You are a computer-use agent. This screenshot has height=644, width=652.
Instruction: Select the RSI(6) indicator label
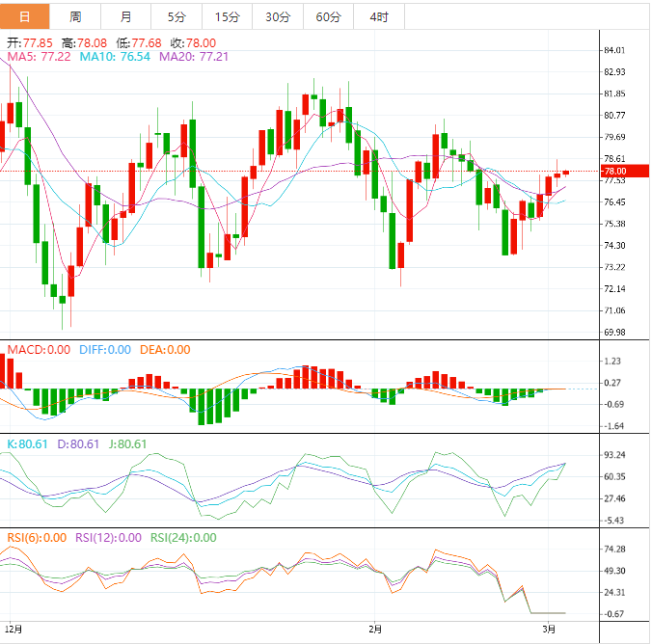click(36, 538)
